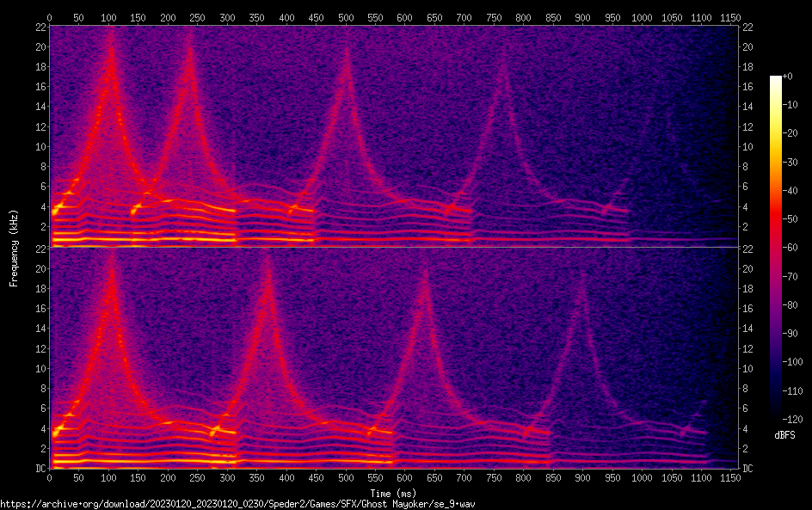Image resolution: width=812 pixels, height=510 pixels.
Task: Click the DC label at bottom-left of lower channel
Action: 39,469
